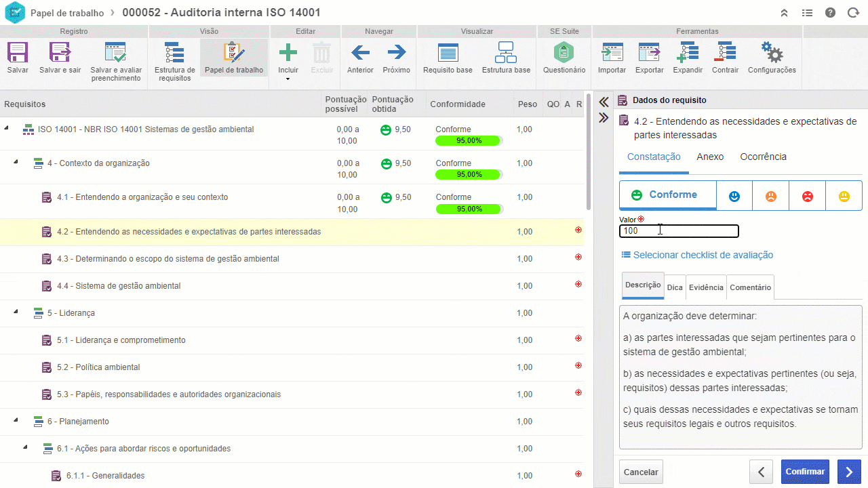The image size is (868, 488).
Task: Click the green Incluir plus icon
Action: tap(288, 53)
